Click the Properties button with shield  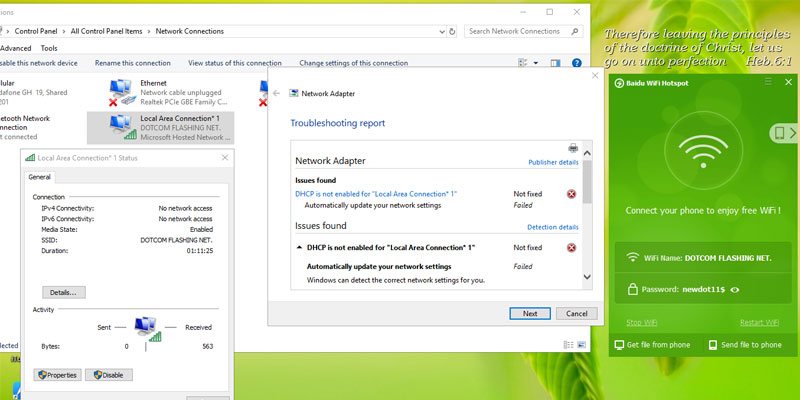58,375
